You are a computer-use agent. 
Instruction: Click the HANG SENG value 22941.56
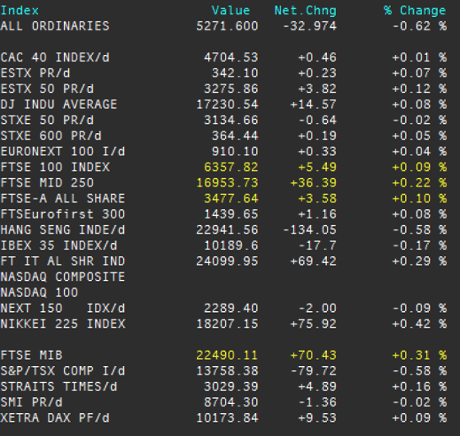227,230
